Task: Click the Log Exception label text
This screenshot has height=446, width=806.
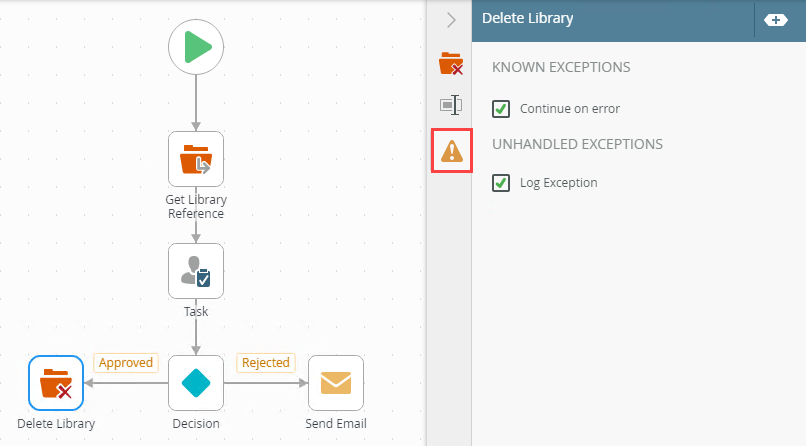Action: [558, 183]
